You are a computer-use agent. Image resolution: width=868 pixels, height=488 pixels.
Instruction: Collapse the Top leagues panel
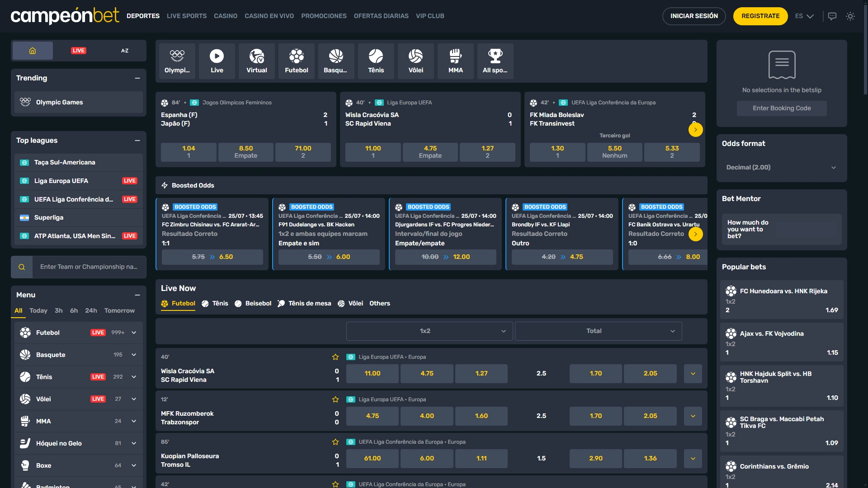(x=137, y=141)
